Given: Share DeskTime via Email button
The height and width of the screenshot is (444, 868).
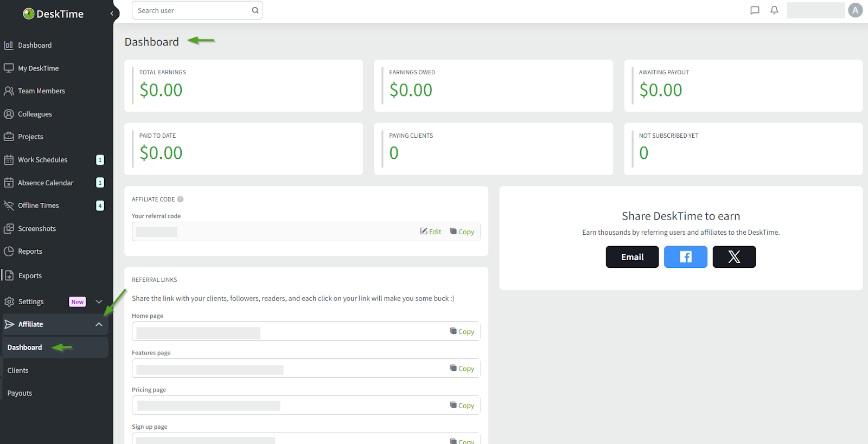Looking at the screenshot, I should tap(632, 257).
